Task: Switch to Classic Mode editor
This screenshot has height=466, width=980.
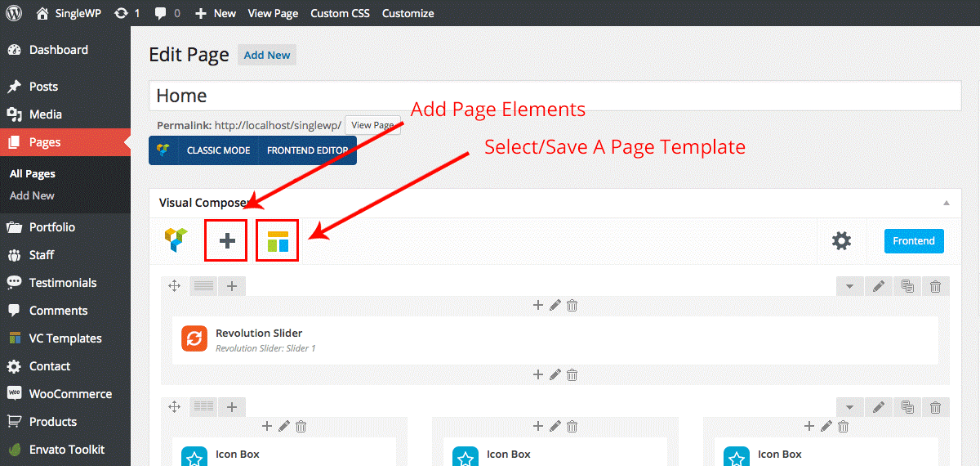Action: click(x=218, y=150)
